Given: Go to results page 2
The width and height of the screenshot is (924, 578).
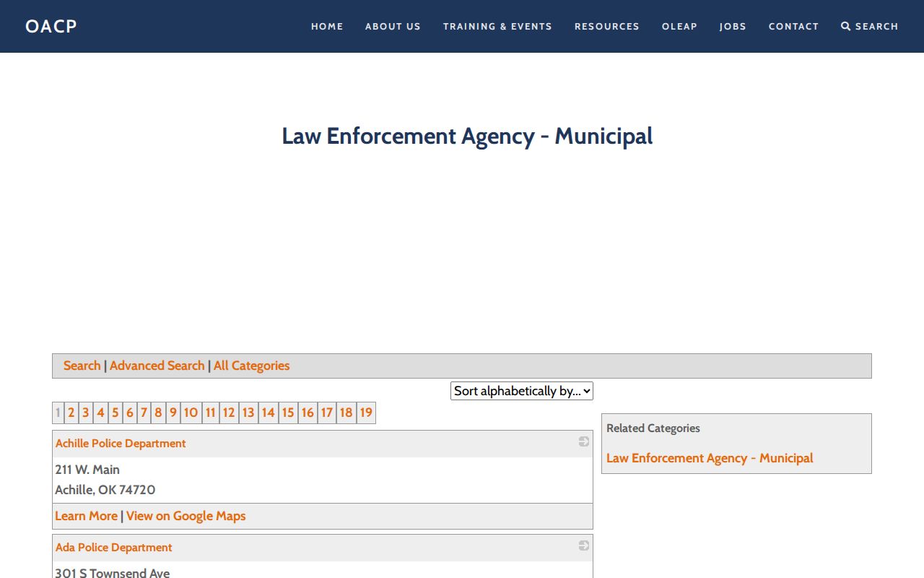Looking at the screenshot, I should point(71,413).
